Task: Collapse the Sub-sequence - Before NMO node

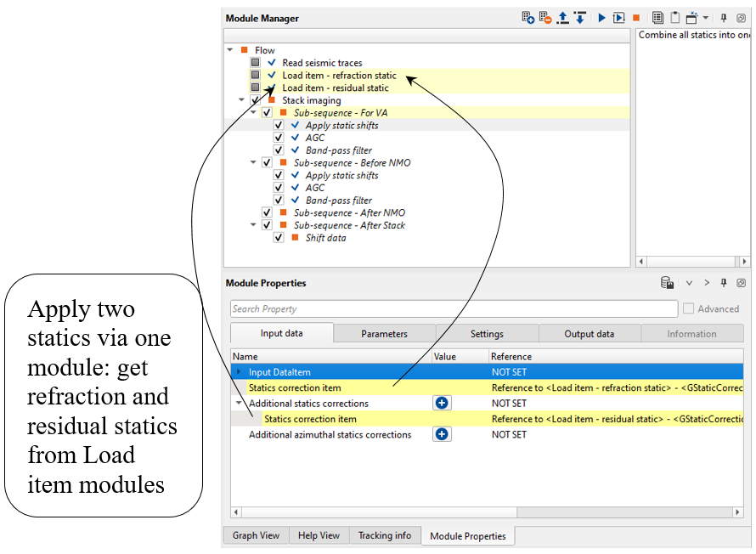Action: click(253, 162)
